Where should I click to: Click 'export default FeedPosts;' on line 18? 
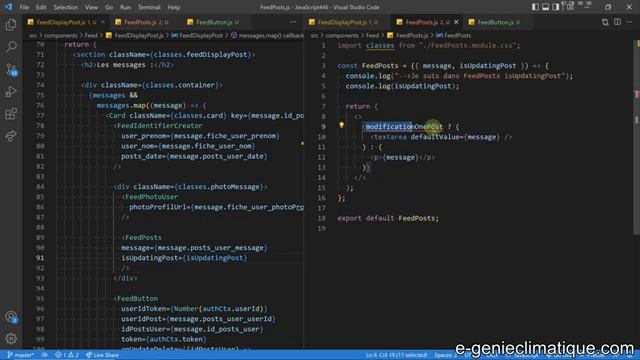pyautogui.click(x=388, y=218)
